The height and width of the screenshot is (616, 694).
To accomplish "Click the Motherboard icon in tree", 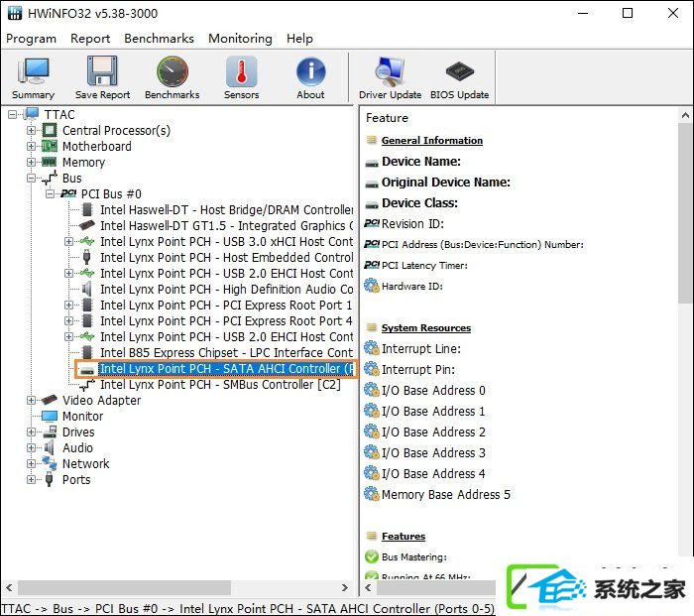I will click(50, 146).
